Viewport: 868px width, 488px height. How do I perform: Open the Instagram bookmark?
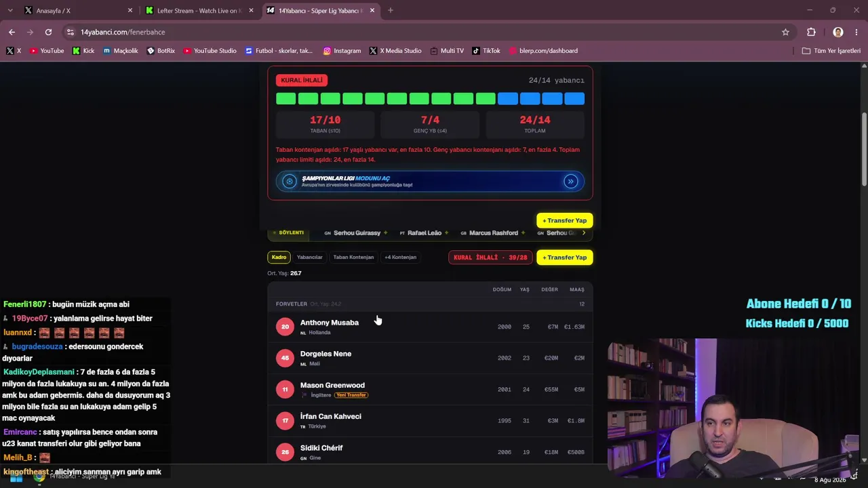pos(342,51)
